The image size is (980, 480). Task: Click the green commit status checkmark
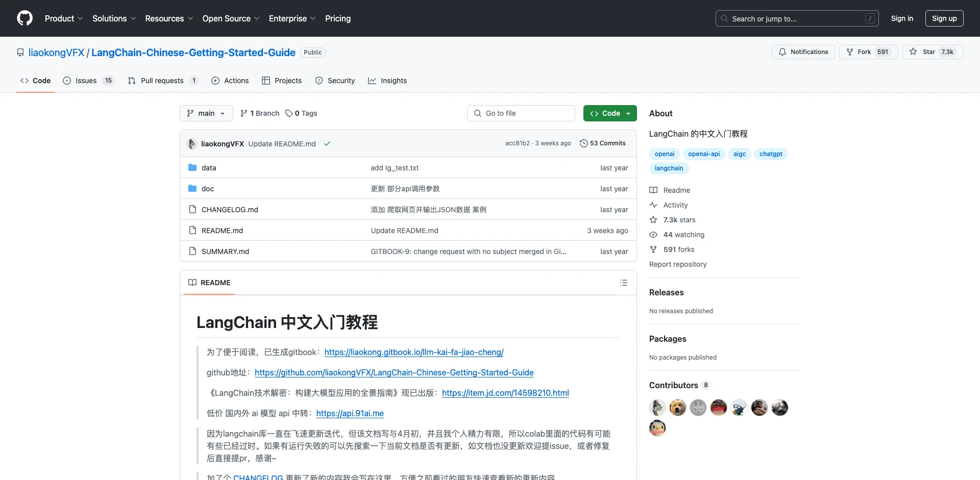327,144
